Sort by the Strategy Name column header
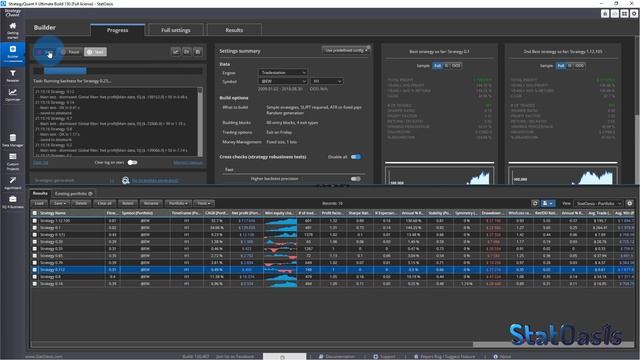The image size is (640, 360). pyautogui.click(x=72, y=213)
